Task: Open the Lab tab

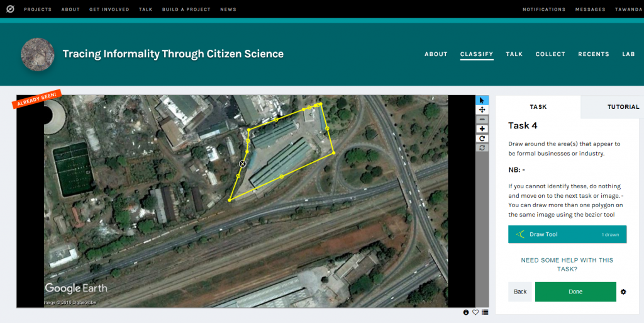Action: [x=628, y=54]
